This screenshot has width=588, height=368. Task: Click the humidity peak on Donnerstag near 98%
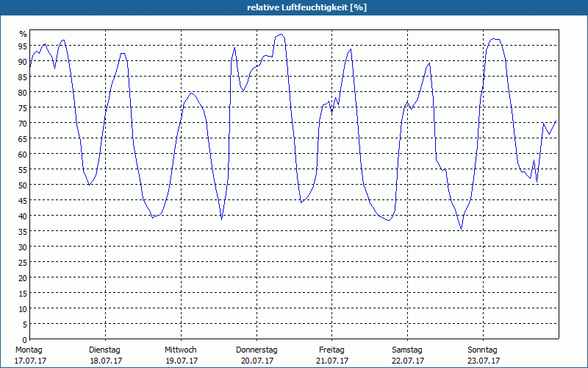click(282, 35)
